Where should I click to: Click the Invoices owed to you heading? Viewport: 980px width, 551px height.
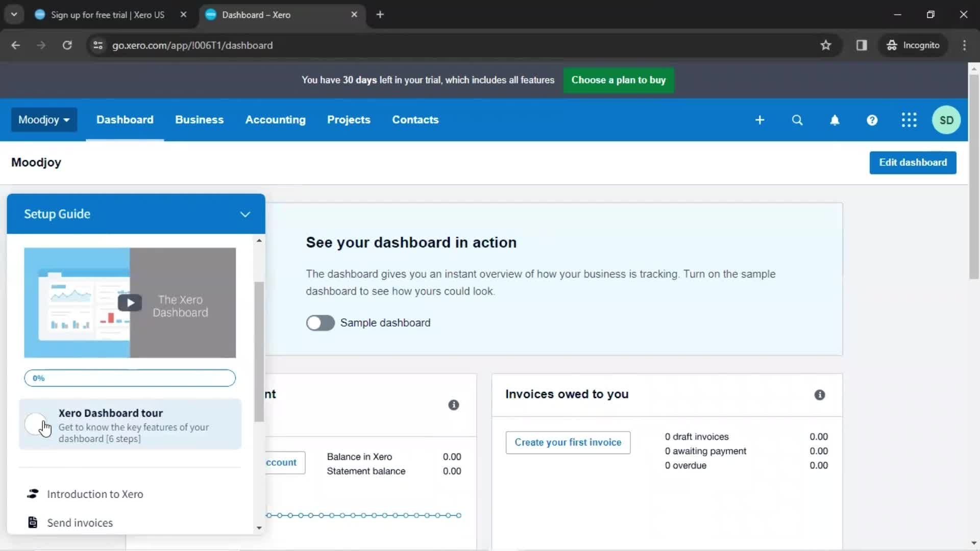click(567, 394)
